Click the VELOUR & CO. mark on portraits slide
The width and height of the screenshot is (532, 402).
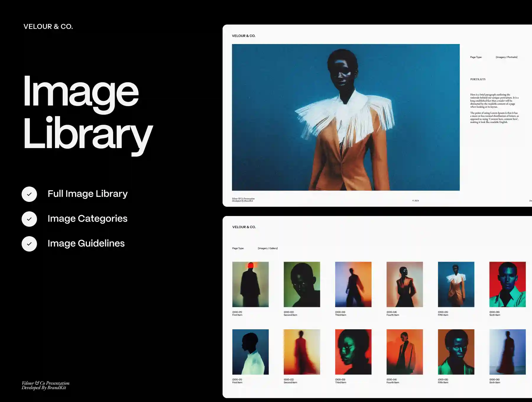[x=244, y=35]
